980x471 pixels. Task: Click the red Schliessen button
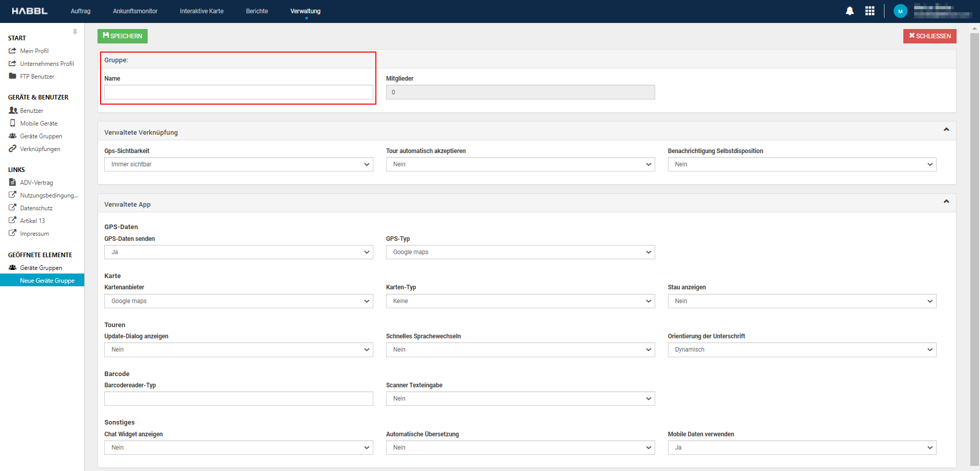[929, 36]
